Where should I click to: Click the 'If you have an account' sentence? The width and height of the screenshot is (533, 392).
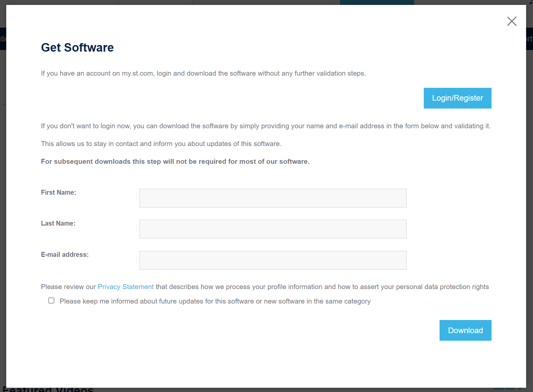(x=203, y=73)
